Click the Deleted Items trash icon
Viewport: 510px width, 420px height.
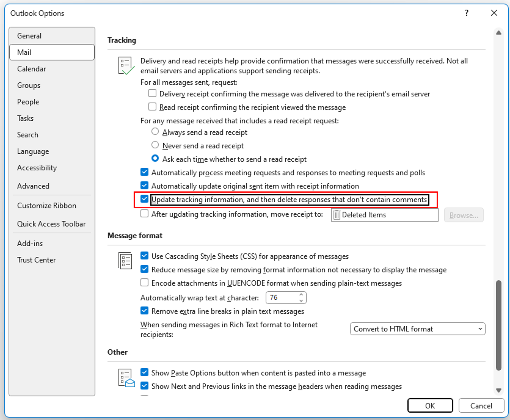(x=337, y=215)
